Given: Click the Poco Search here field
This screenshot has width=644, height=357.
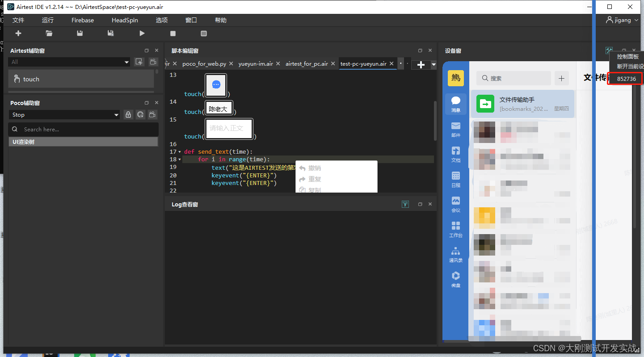Looking at the screenshot, I should coord(84,129).
